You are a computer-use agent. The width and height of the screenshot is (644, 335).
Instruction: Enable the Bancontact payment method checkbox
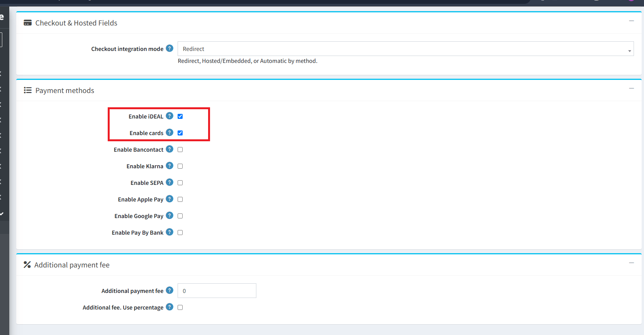click(180, 149)
